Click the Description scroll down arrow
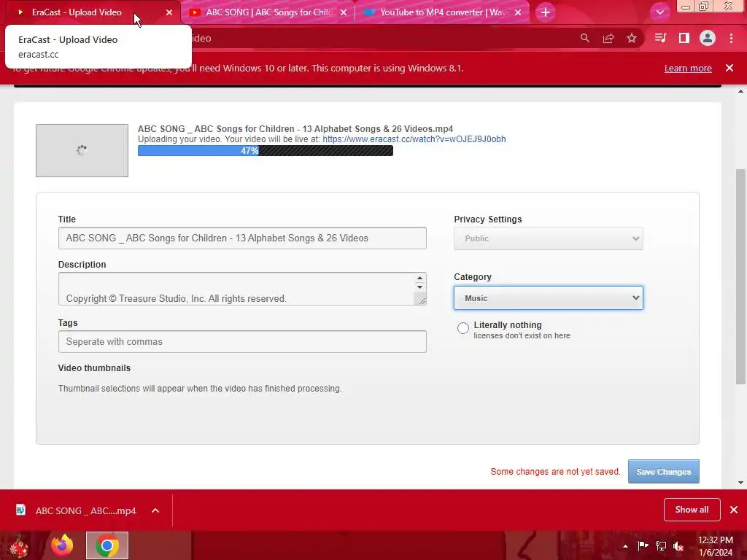 pyautogui.click(x=419, y=287)
